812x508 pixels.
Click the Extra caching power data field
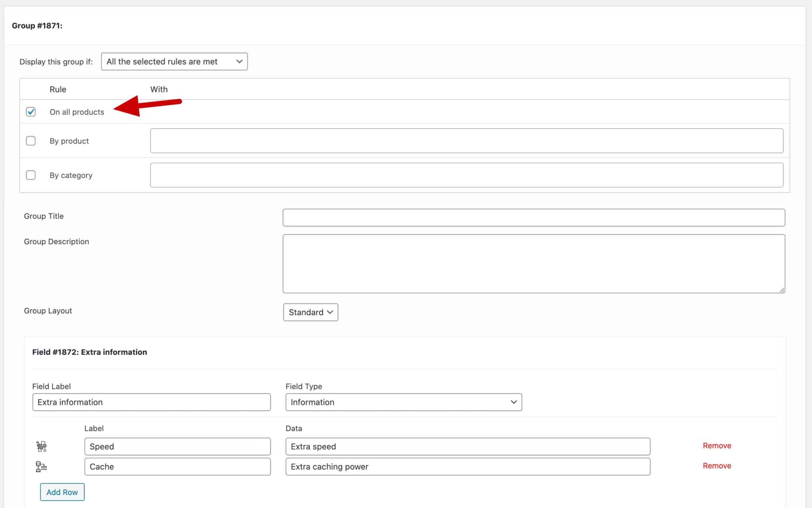(x=467, y=467)
